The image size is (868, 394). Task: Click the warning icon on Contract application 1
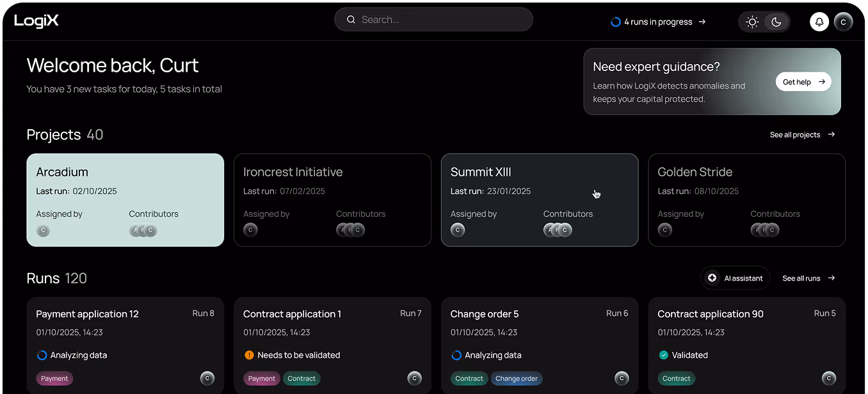[x=249, y=354]
